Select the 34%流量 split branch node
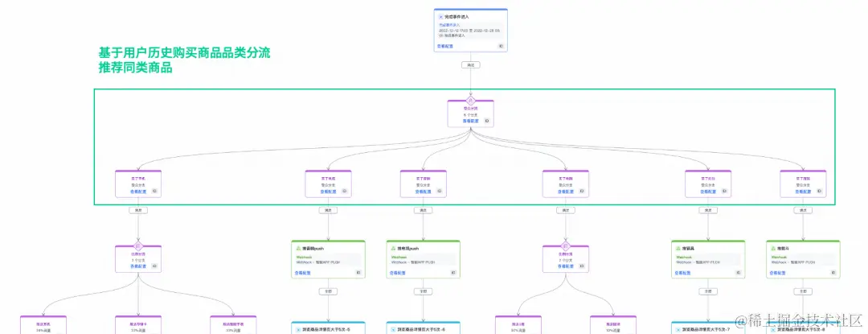The image size is (868, 334). [43, 325]
